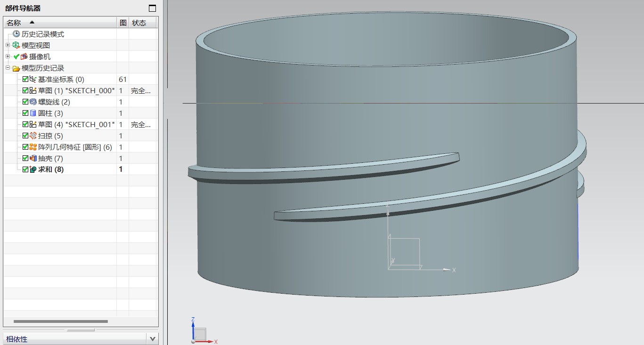This screenshot has width=644, height=345.
Task: Select the 扫掠 (5) feature label
Action: [50, 136]
